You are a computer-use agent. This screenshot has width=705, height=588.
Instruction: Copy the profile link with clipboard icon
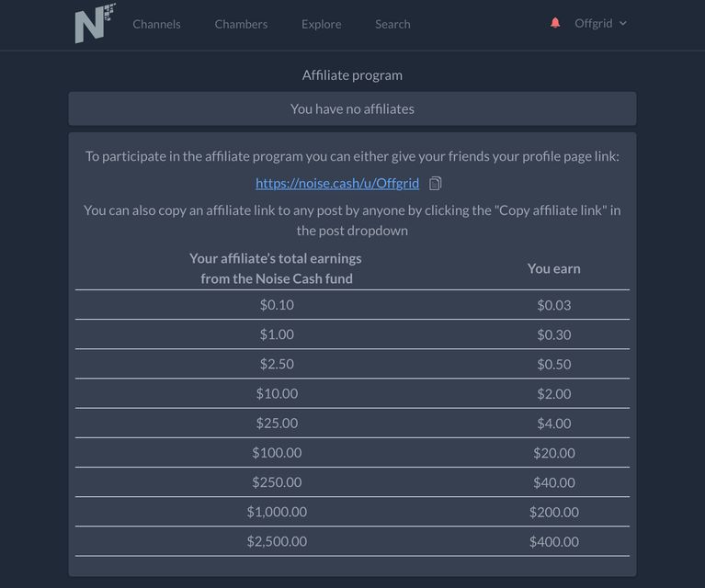pyautogui.click(x=436, y=184)
